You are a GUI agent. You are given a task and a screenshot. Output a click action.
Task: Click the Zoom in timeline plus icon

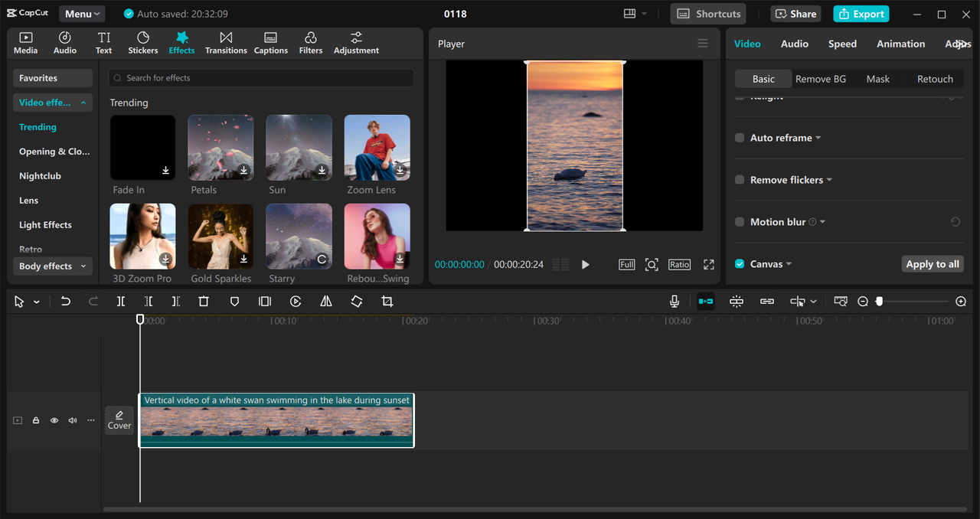click(961, 302)
